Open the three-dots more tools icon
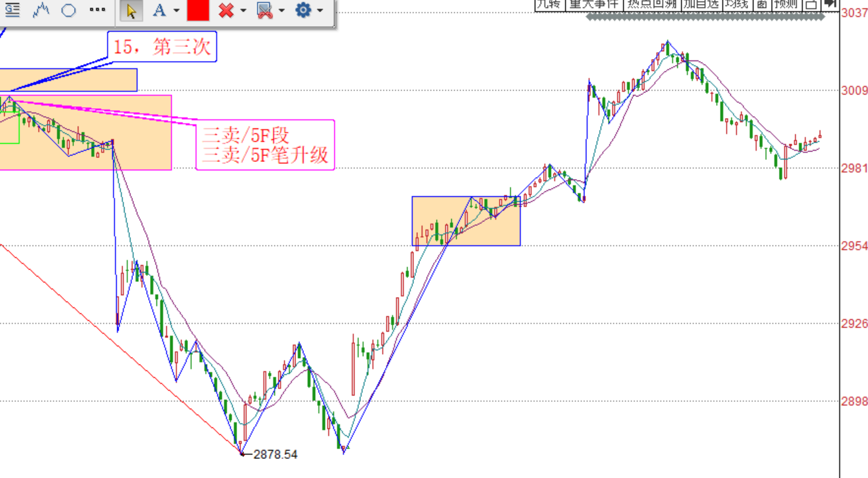Screen dimensions: 868x478 [97, 10]
